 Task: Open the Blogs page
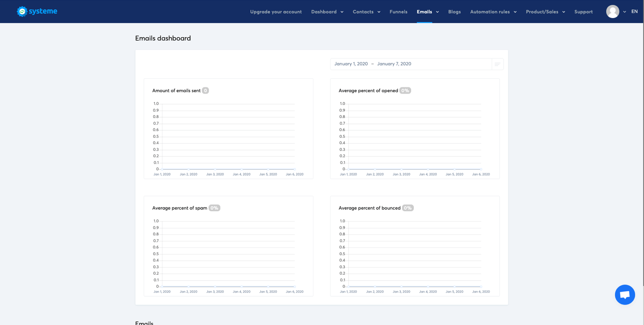(x=454, y=12)
